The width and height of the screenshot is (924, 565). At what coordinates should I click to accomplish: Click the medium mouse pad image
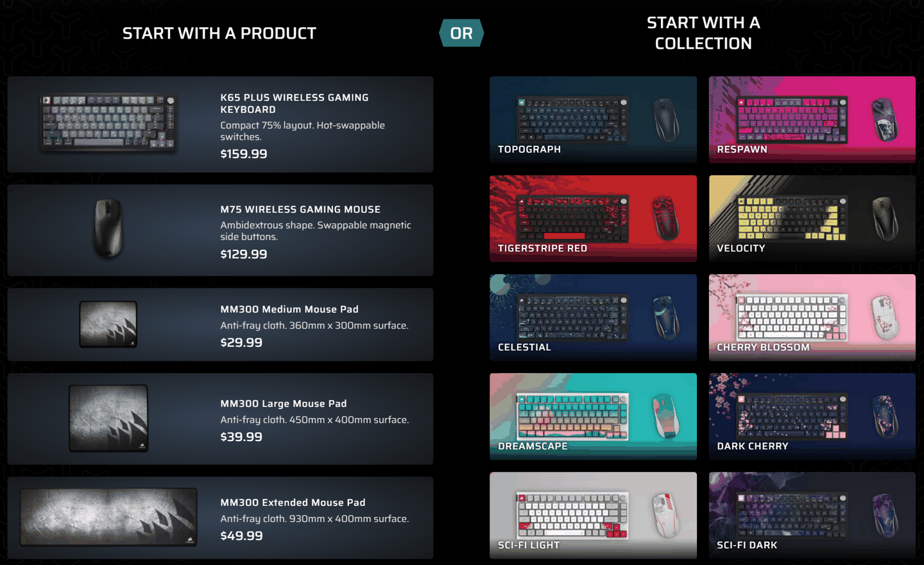click(x=108, y=324)
